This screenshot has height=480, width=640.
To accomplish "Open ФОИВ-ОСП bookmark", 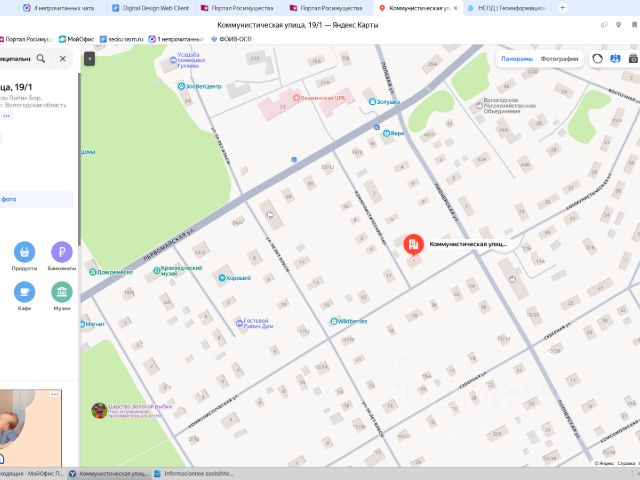I will 231,39.
